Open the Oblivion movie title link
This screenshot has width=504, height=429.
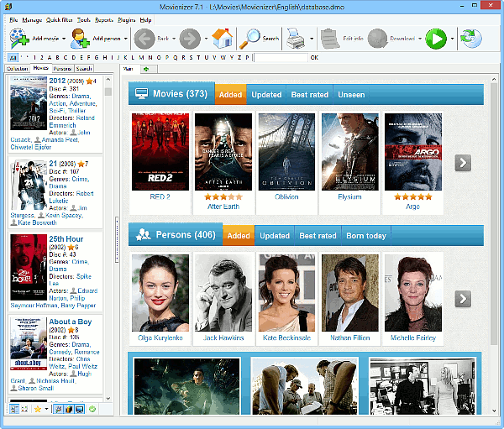coord(286,196)
